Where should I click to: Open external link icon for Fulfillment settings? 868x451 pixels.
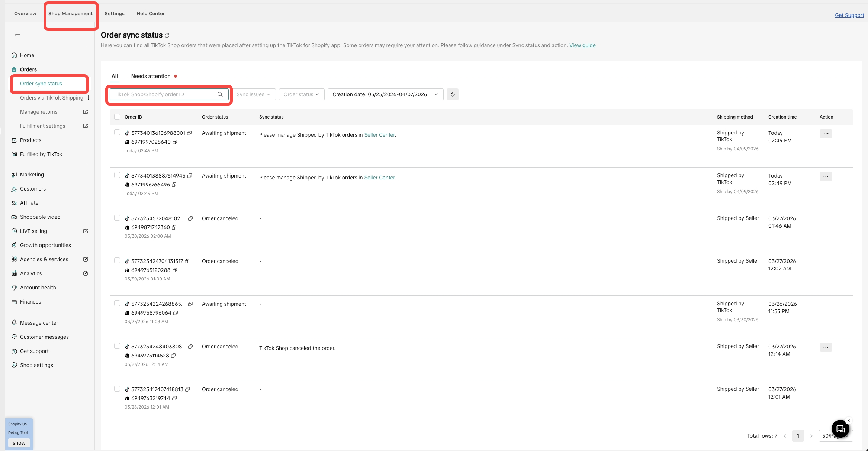pyautogui.click(x=86, y=126)
